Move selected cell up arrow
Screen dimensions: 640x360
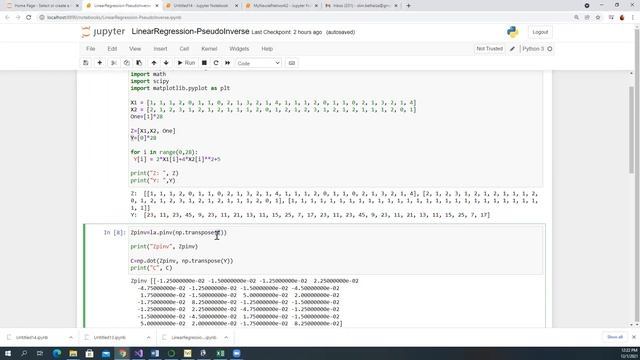click(x=154, y=63)
